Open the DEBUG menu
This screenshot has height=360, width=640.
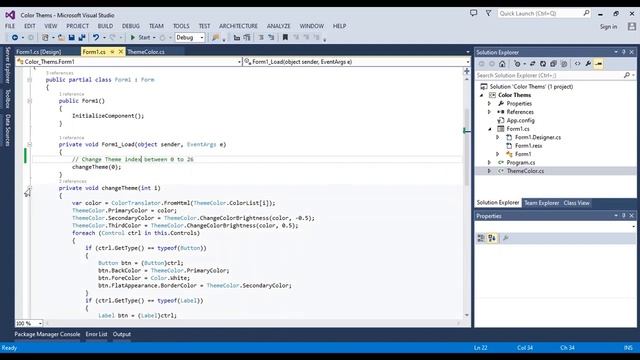(x=131, y=26)
